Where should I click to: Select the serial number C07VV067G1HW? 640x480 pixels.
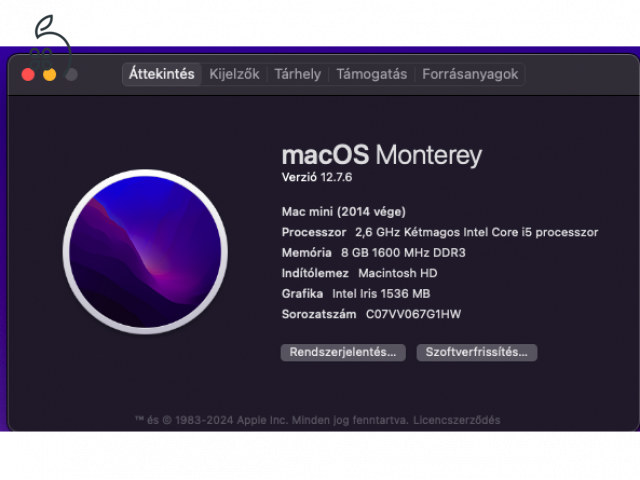413,314
